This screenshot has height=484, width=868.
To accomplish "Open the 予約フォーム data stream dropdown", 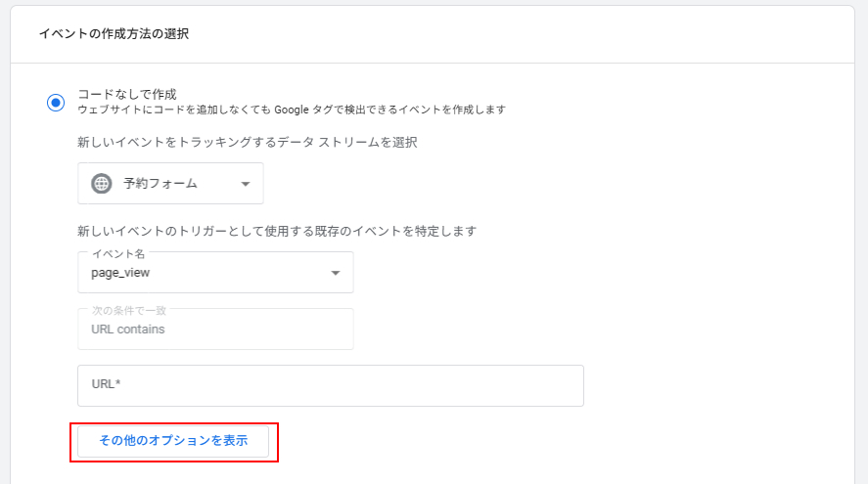I will pos(170,184).
